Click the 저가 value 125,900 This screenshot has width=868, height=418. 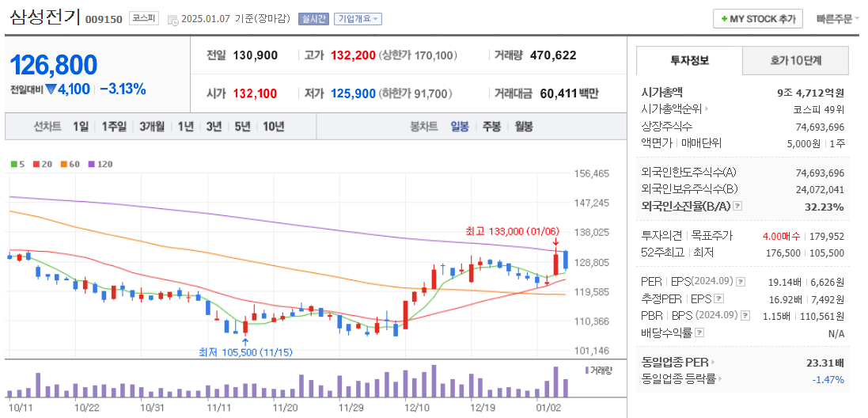353,93
